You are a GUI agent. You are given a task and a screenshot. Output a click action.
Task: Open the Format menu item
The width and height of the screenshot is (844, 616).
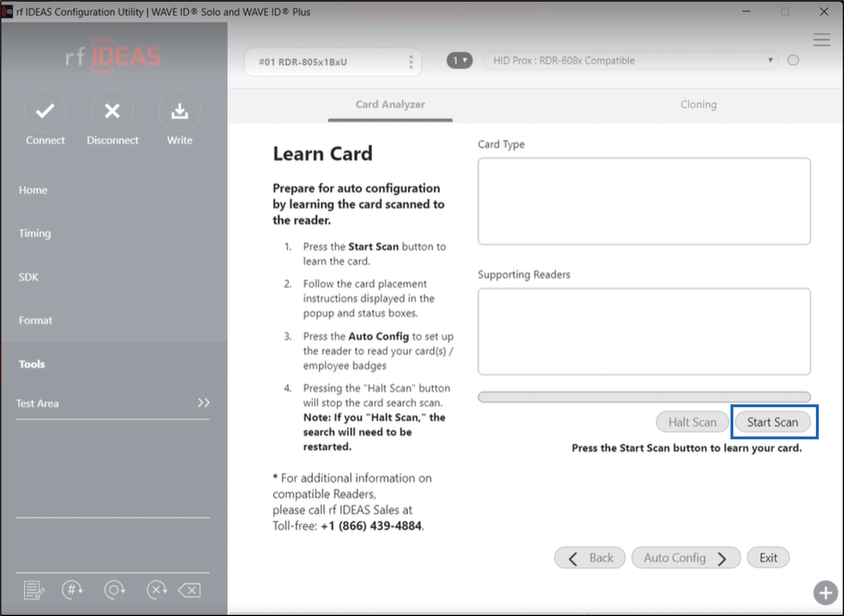click(36, 321)
